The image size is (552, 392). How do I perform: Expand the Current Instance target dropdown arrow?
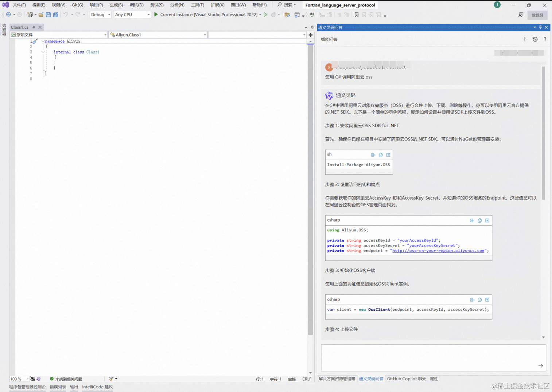coord(260,15)
